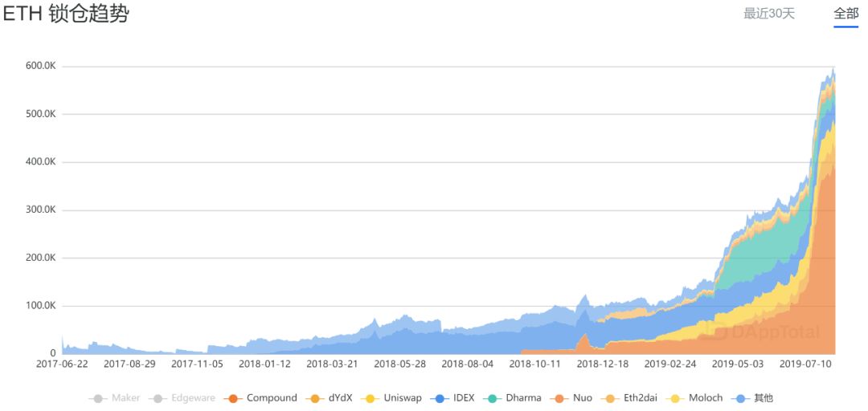This screenshot has height=411, width=868.
Task: Click the 2019-05-03 axis date
Action: pos(737,364)
